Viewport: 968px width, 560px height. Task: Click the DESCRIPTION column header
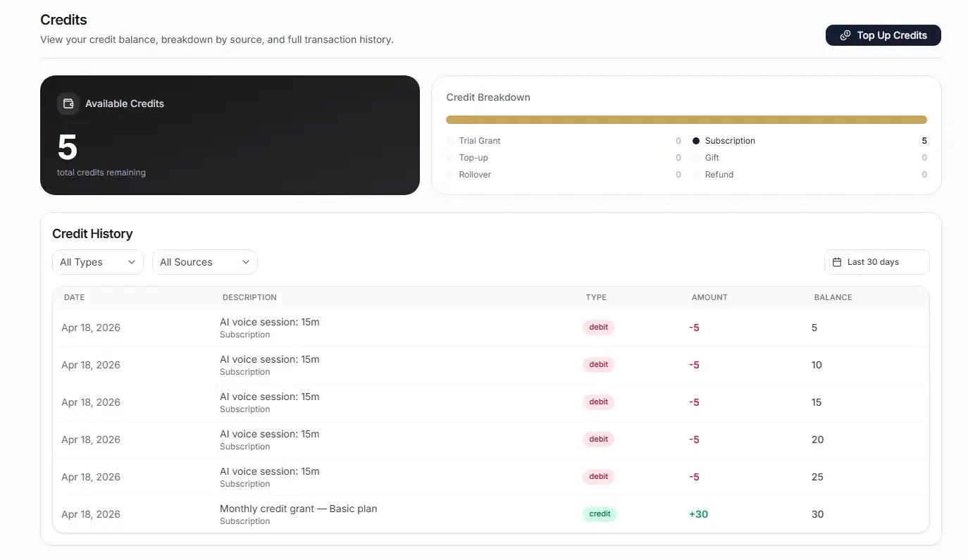(249, 297)
